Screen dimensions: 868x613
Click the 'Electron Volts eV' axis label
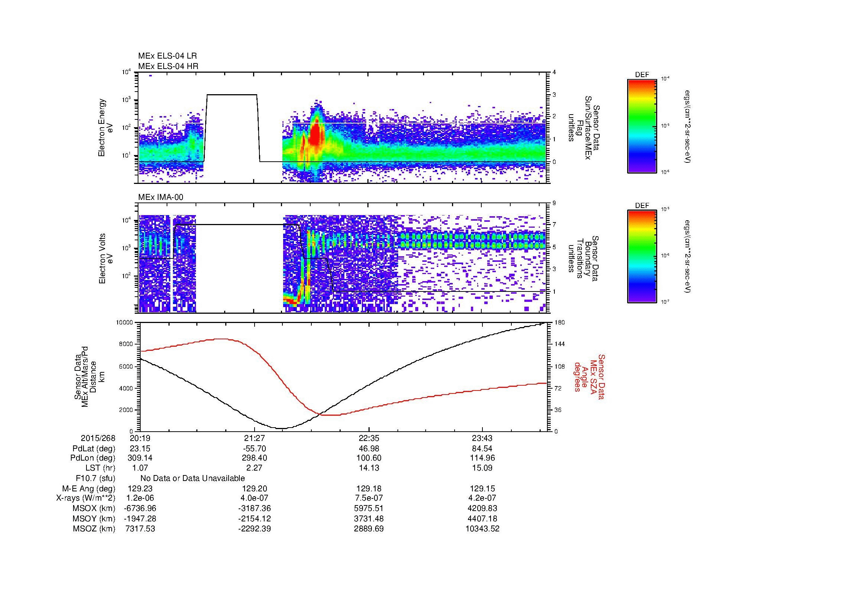tap(105, 259)
